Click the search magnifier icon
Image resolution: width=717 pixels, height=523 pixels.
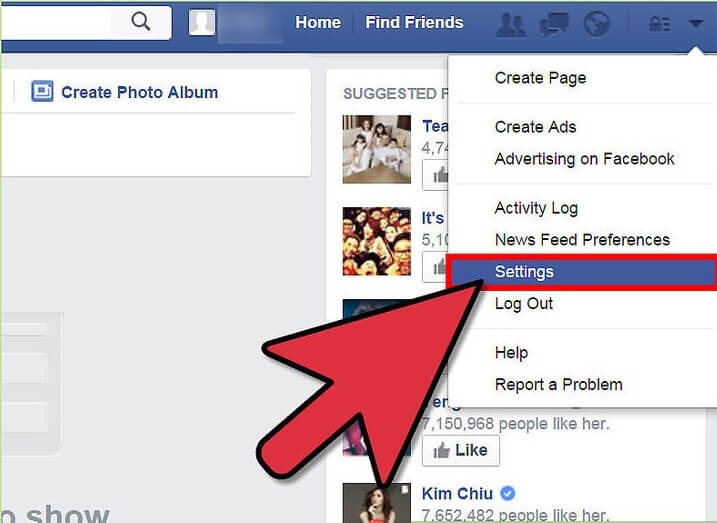coord(140,21)
